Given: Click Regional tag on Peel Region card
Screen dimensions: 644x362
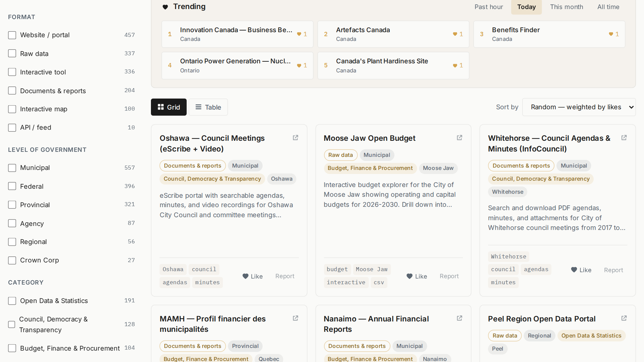Looking at the screenshot, I should click(x=539, y=336).
